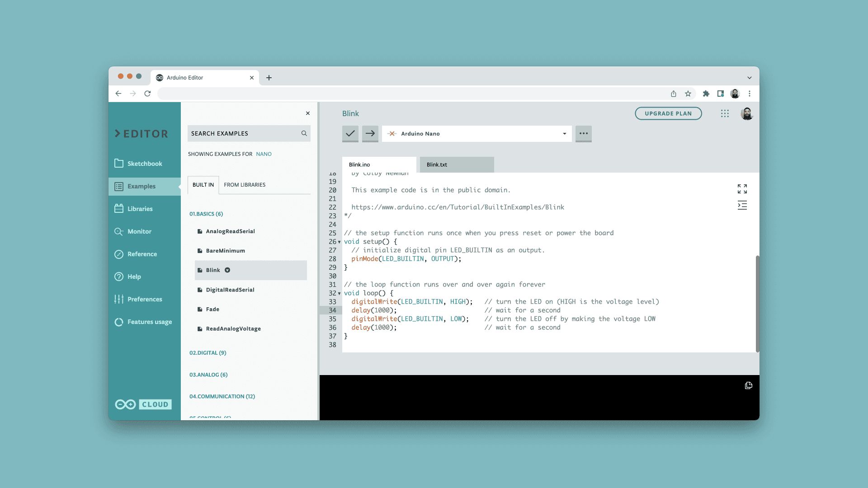Image resolution: width=868 pixels, height=488 pixels.
Task: Expand the 02.DIGITAL section
Action: click(208, 352)
